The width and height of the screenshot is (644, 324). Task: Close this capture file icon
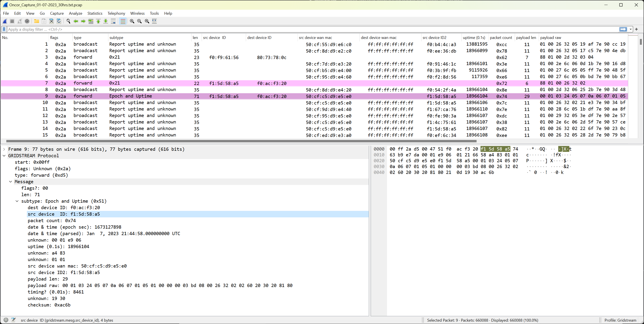pos(51,21)
